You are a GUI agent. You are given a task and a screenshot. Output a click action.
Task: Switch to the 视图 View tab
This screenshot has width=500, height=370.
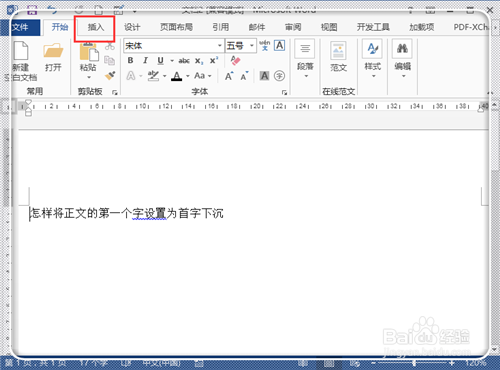pos(329,27)
